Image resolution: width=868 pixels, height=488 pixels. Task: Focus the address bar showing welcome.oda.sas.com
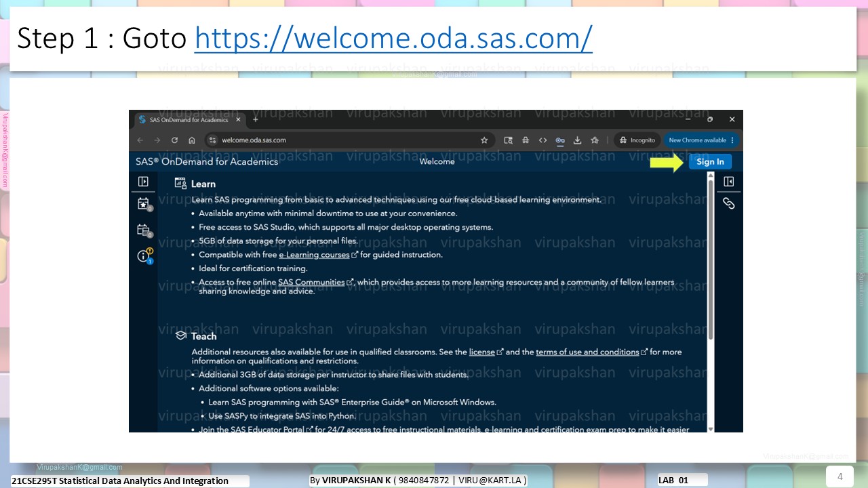(x=348, y=140)
